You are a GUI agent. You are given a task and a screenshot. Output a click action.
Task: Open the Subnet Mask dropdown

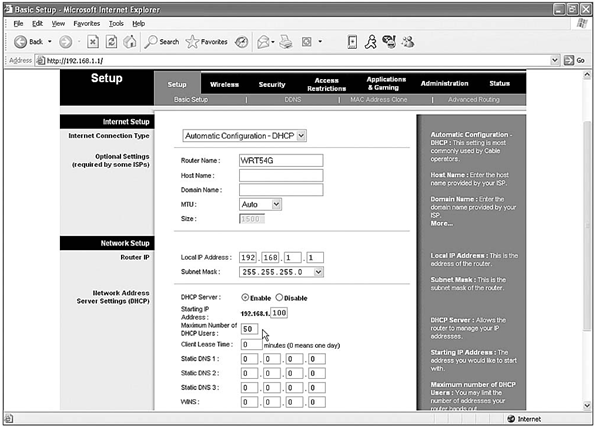(281, 272)
